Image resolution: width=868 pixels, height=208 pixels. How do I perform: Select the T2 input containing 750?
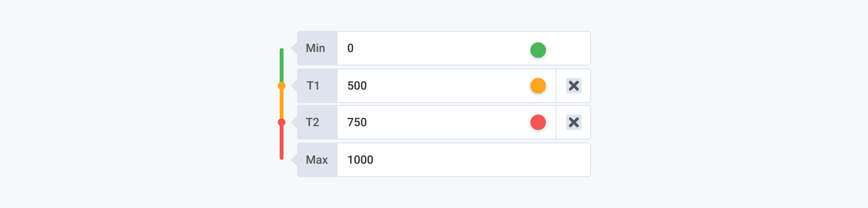429,122
